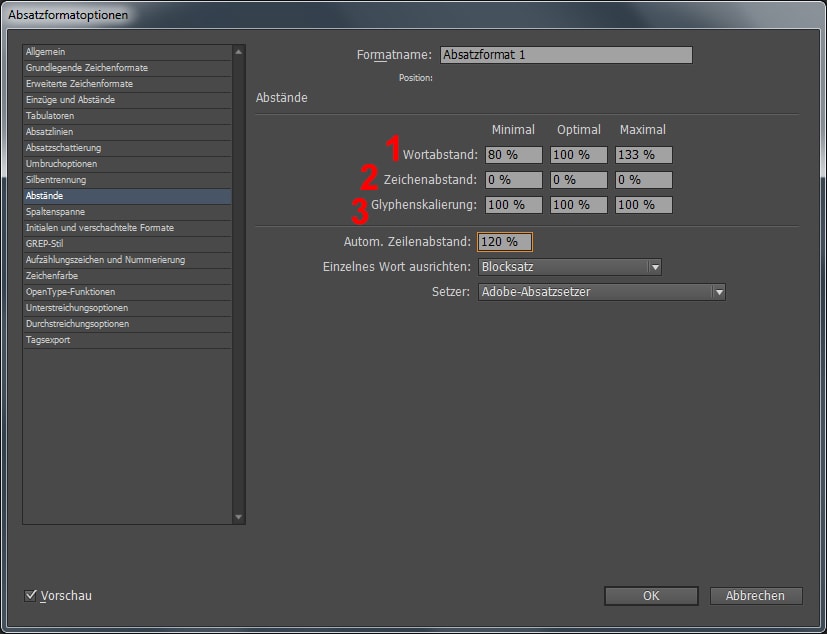The height and width of the screenshot is (634, 827).
Task: Select the Tabulatoren category
Action: (x=50, y=116)
